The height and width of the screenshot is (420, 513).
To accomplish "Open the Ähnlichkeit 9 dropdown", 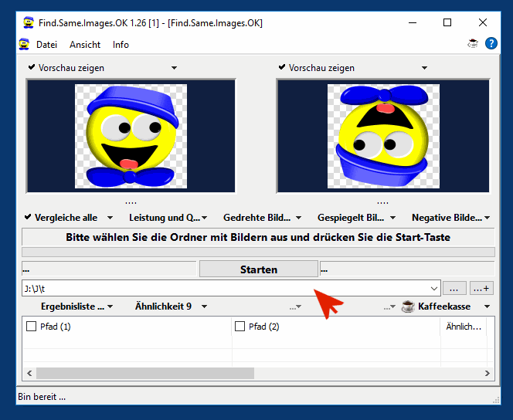I will pos(171,307).
